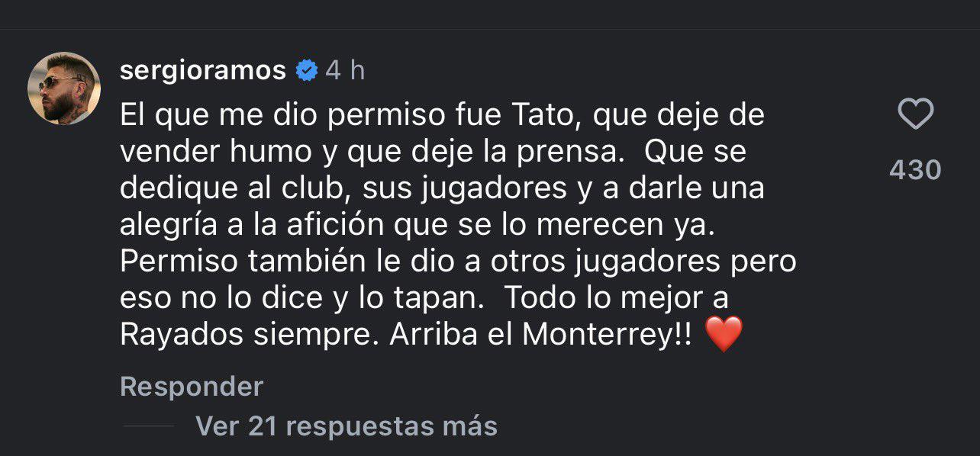Click the blue verified badge next to sergioramos
The image size is (980, 456).
pyautogui.click(x=306, y=69)
